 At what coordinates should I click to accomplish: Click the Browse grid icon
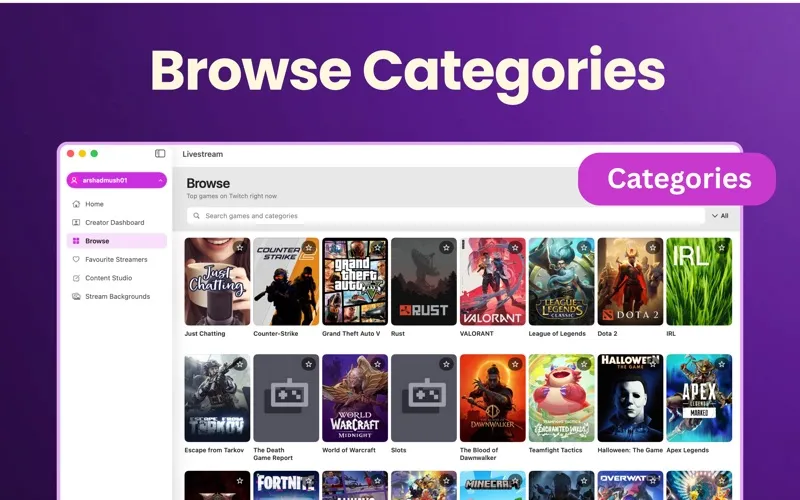tap(76, 241)
